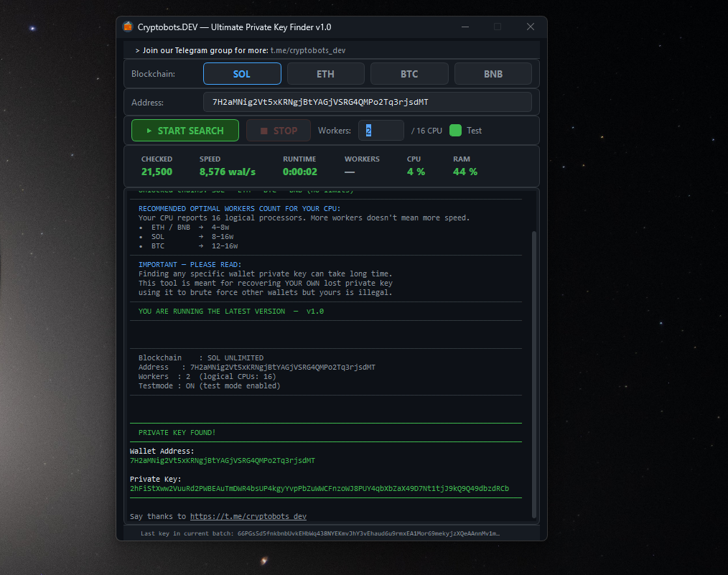Viewport: 728px width, 575px height.
Task: Click the found Private Key text in log
Action: click(x=319, y=489)
